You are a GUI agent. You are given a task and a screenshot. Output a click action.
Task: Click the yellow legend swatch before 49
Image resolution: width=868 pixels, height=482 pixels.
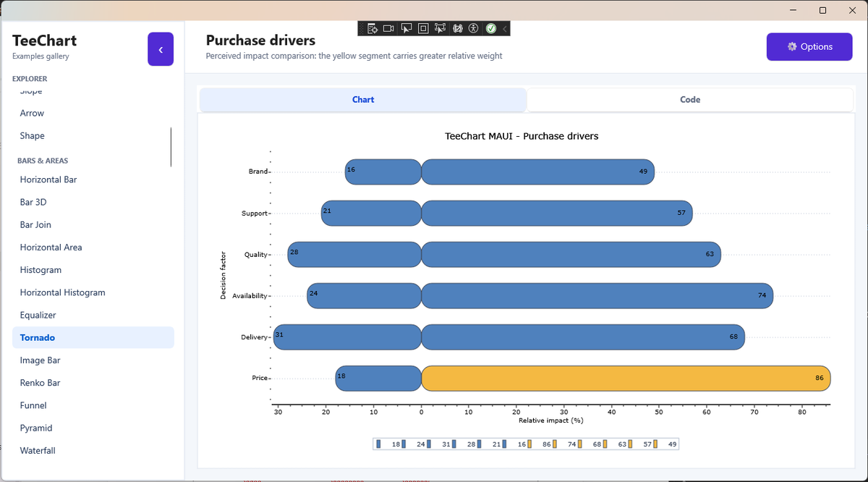click(655, 444)
